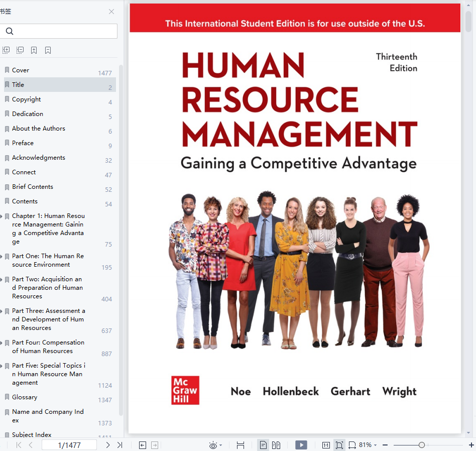Open the Acknowledgments bookmark
The height and width of the screenshot is (451, 476).
click(x=59, y=158)
